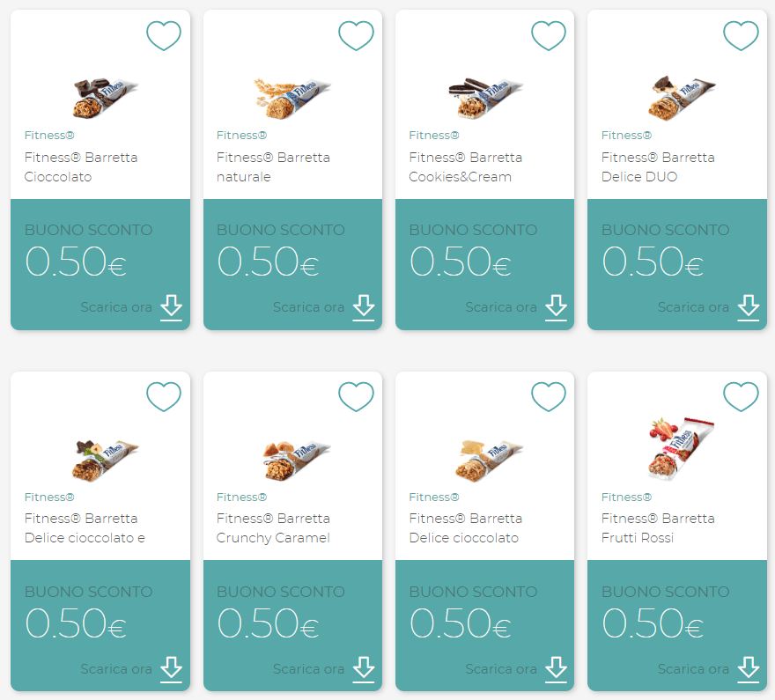Click the download icon for Fitness Barretta naturale
775x700 pixels.
coord(365,308)
